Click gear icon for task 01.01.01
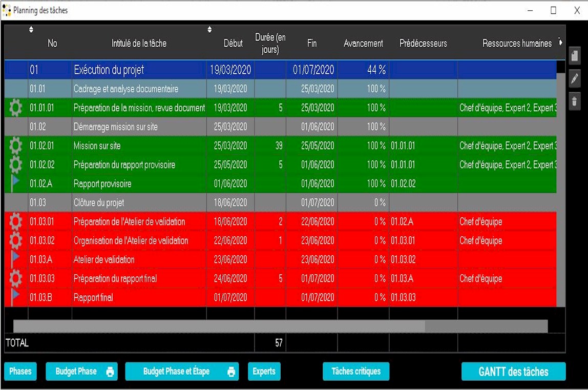Image resolution: width=588 pixels, height=390 pixels. coord(16,108)
